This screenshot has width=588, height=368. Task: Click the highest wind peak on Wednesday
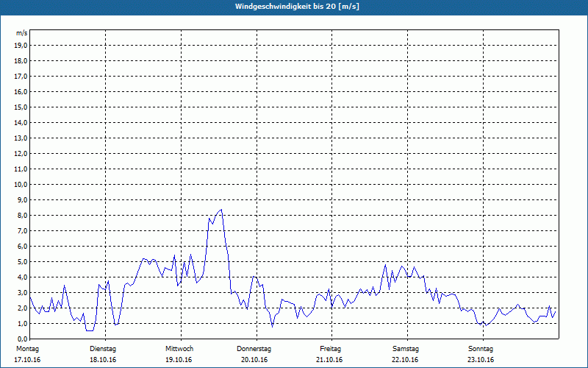coord(222,210)
